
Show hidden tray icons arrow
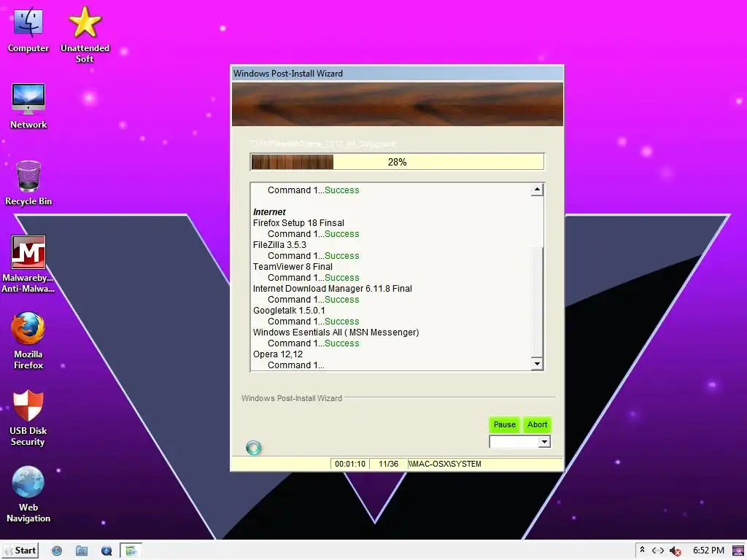642,550
